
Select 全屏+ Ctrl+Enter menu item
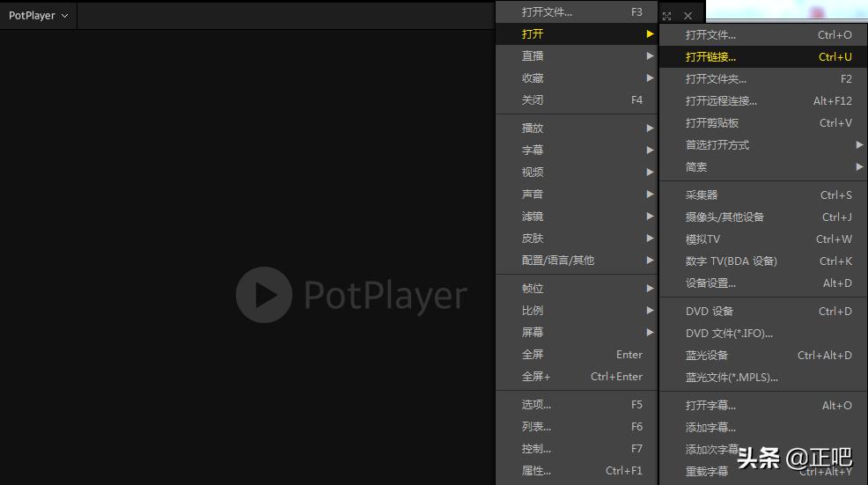click(577, 377)
